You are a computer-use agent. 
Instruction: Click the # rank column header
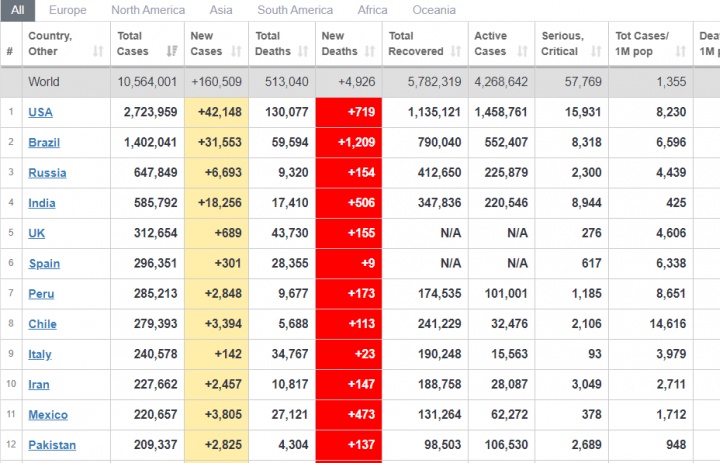pyautogui.click(x=10, y=51)
